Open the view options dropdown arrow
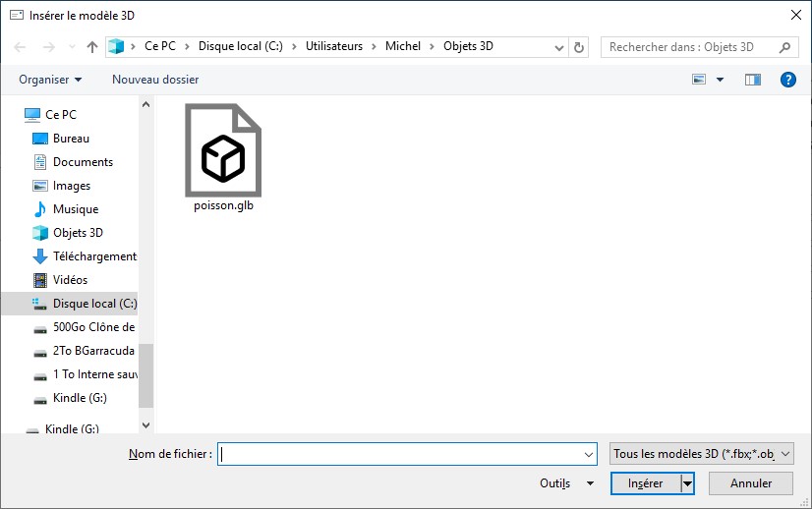This screenshot has height=509, width=812. pos(720,80)
